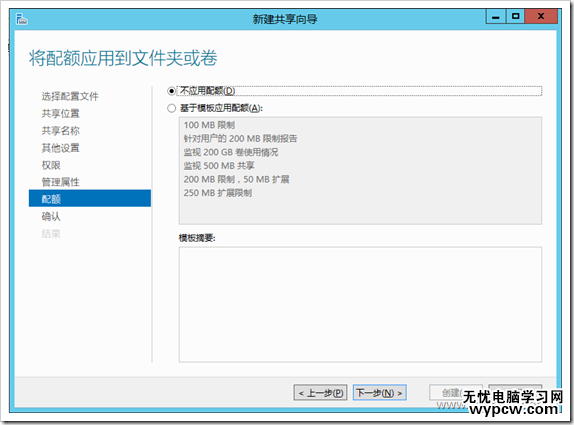Click the wizard icon in title bar
Viewport: 574px width, 425px height.
point(22,19)
